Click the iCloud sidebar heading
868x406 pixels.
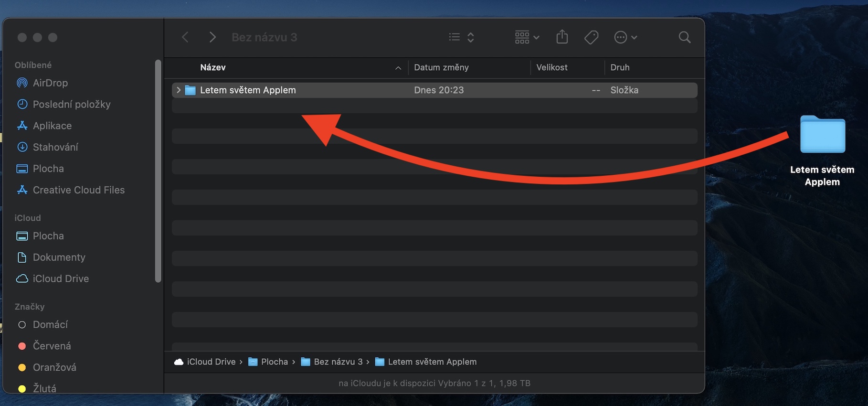28,218
